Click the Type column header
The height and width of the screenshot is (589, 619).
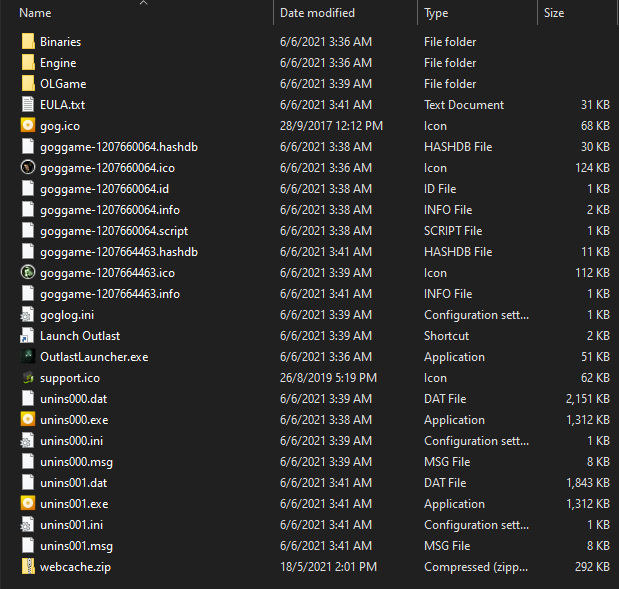pyautogui.click(x=436, y=13)
